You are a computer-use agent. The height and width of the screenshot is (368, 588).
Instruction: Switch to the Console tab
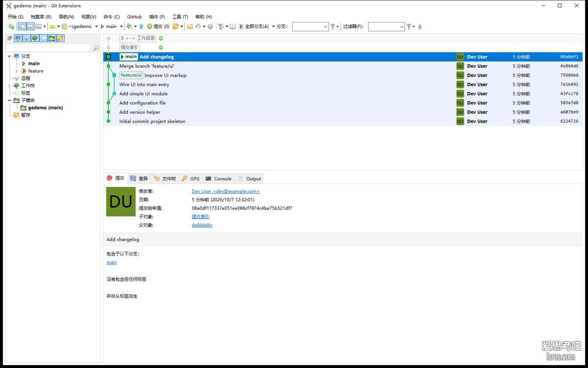point(218,179)
